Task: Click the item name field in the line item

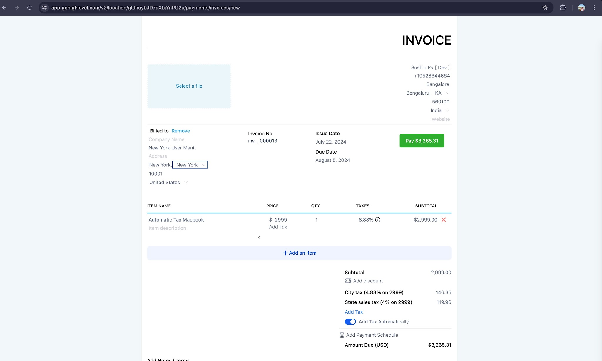Action: (x=176, y=220)
